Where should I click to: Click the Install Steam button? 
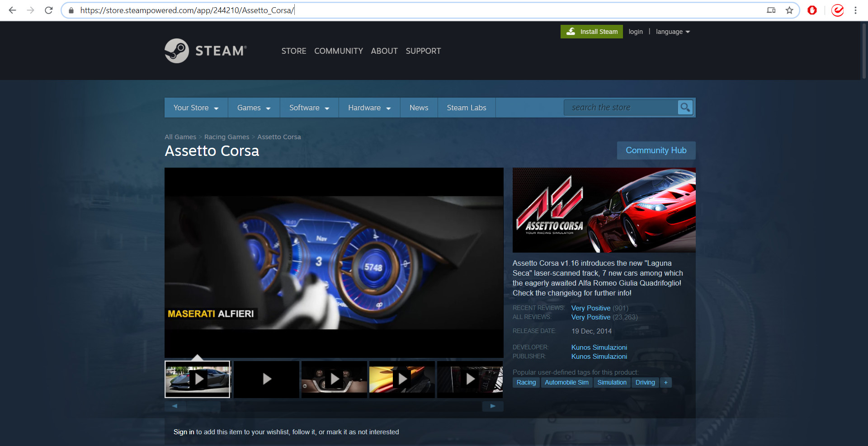point(592,32)
